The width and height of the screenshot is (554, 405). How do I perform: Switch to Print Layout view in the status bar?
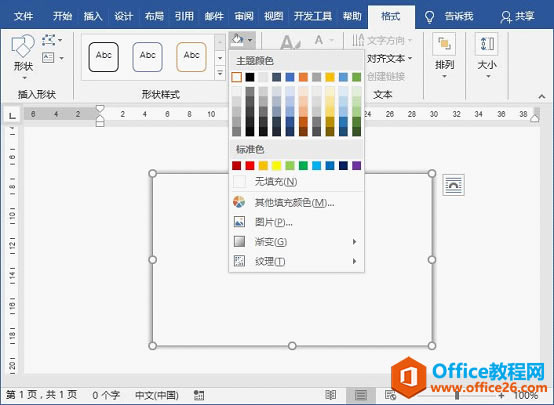[x=361, y=394]
